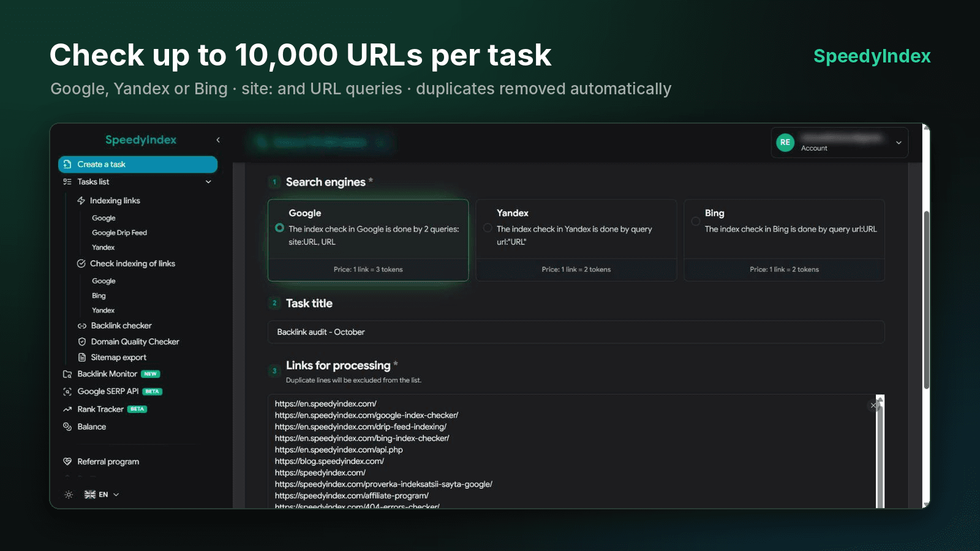The width and height of the screenshot is (980, 551).
Task: Select the Google search engine radio
Action: tap(279, 228)
